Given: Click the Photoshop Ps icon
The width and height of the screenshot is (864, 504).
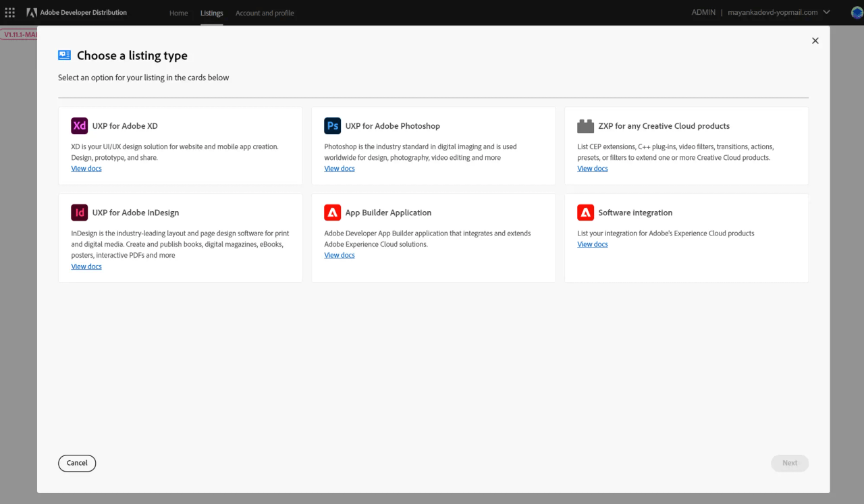Looking at the screenshot, I should 333,126.
